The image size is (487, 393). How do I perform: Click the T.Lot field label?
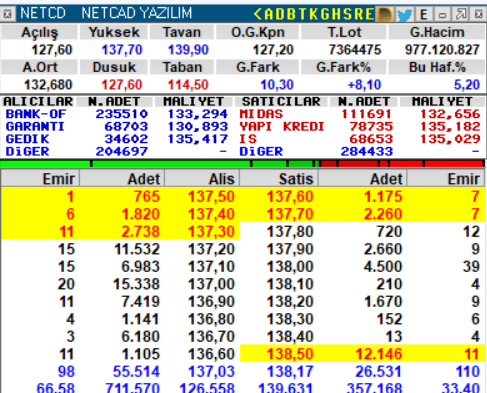point(344,32)
